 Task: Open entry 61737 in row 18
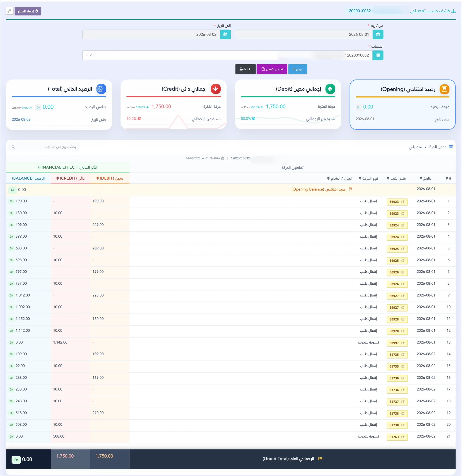pyautogui.click(x=397, y=402)
